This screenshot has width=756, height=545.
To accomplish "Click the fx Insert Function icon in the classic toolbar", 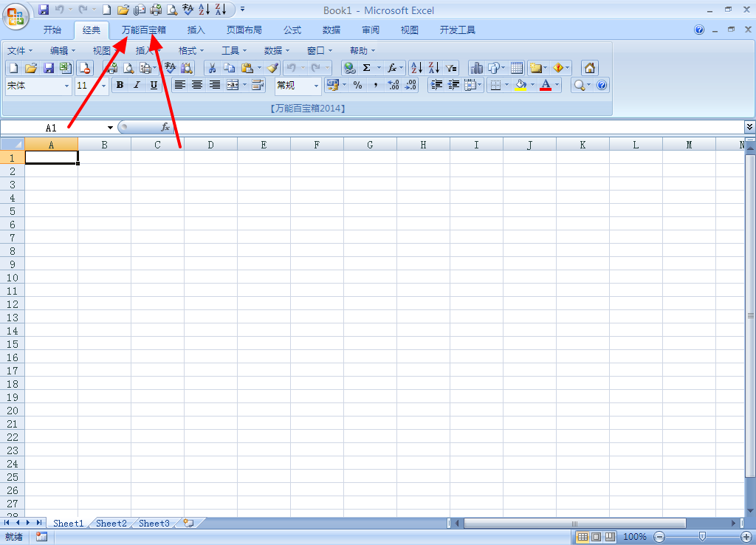I will pyautogui.click(x=392, y=68).
